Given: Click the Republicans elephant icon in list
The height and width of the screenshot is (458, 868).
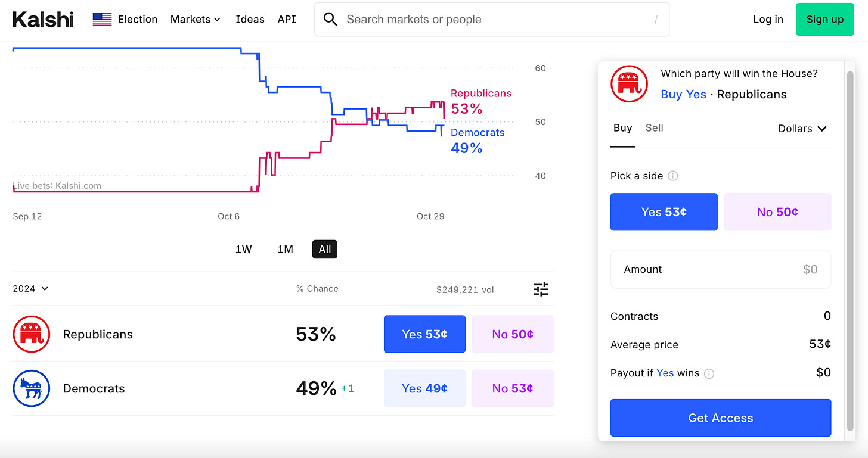Looking at the screenshot, I should (31, 334).
